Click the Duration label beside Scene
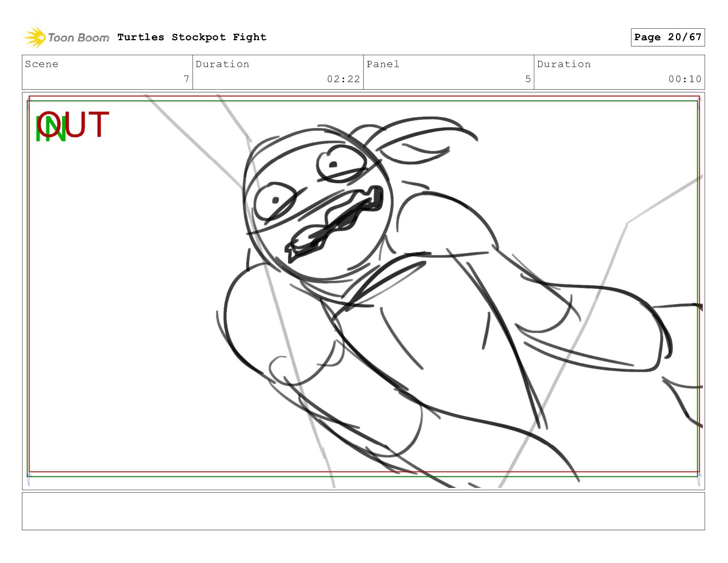728x563 pixels. (222, 64)
